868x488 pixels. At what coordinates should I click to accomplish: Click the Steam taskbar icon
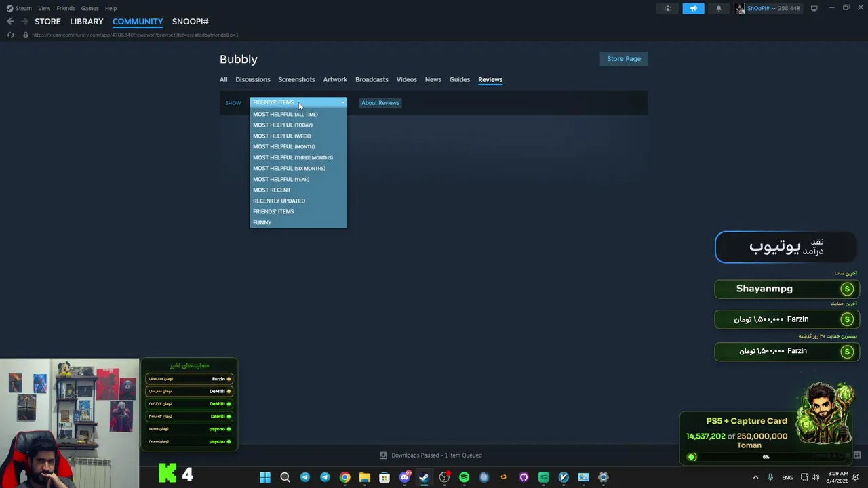click(424, 477)
